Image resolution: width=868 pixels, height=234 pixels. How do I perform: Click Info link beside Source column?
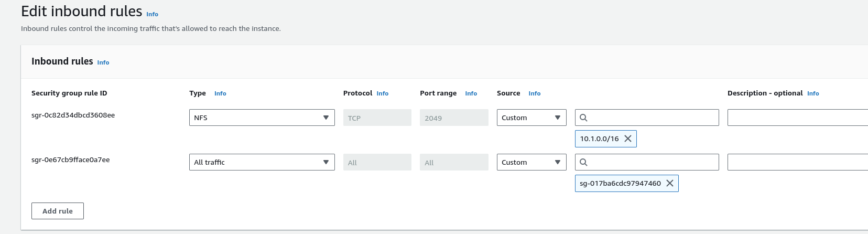[534, 93]
